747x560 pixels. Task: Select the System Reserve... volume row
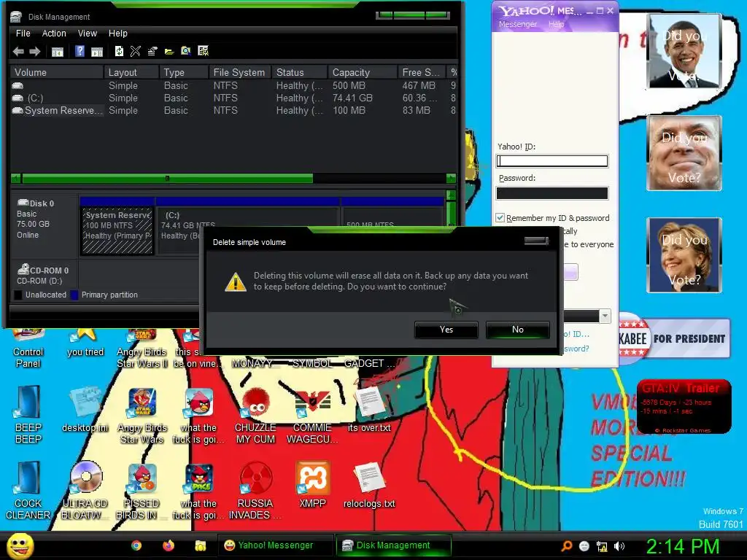click(233, 111)
